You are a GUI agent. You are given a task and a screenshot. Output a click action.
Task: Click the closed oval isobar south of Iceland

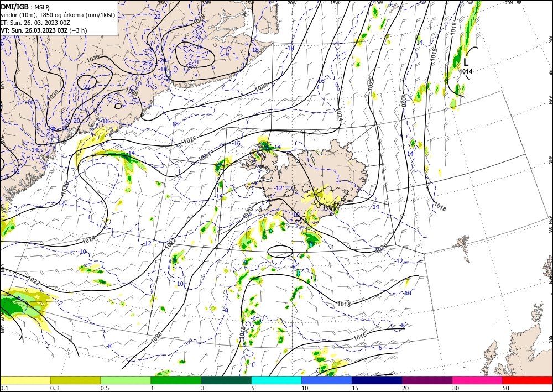pyautogui.click(x=280, y=252)
